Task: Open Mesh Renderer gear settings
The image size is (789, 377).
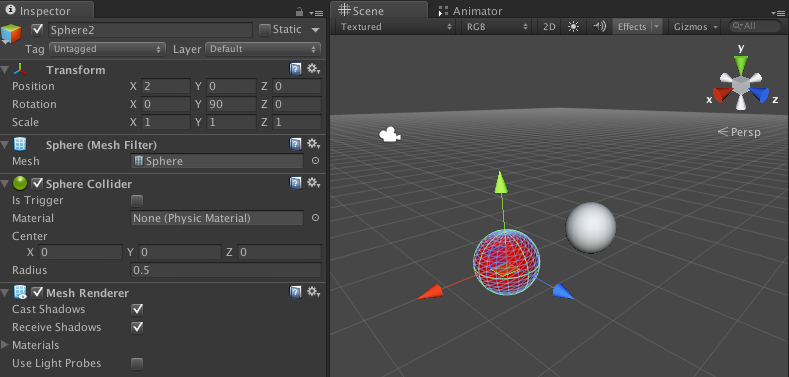Action: pyautogui.click(x=313, y=292)
